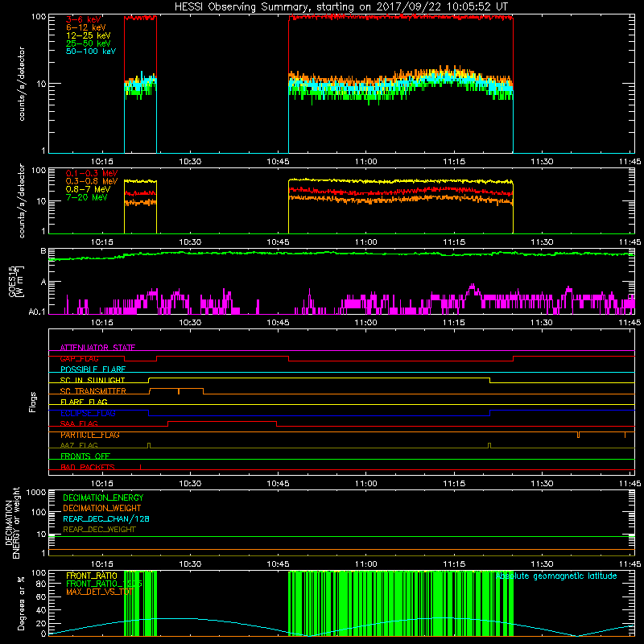The height and width of the screenshot is (644, 644).
Task: Click the REAR_DEC_WEIGHT legend label
Action: pyautogui.click(x=99, y=530)
